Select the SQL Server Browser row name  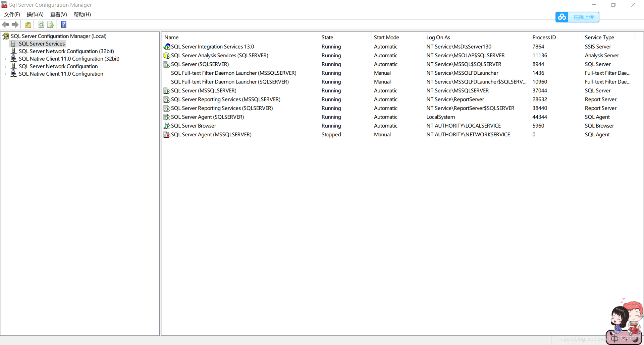point(194,126)
